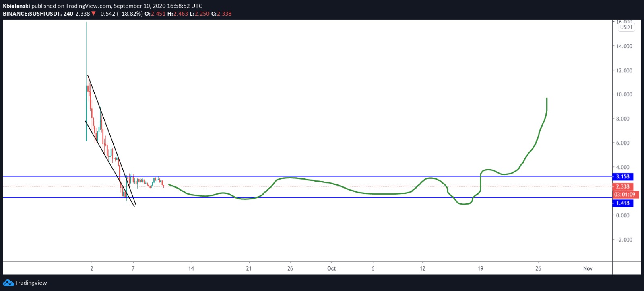Click the BINANCE:SUSHIUSDT symbol title
The height and width of the screenshot is (291, 644).
pyautogui.click(x=32, y=14)
